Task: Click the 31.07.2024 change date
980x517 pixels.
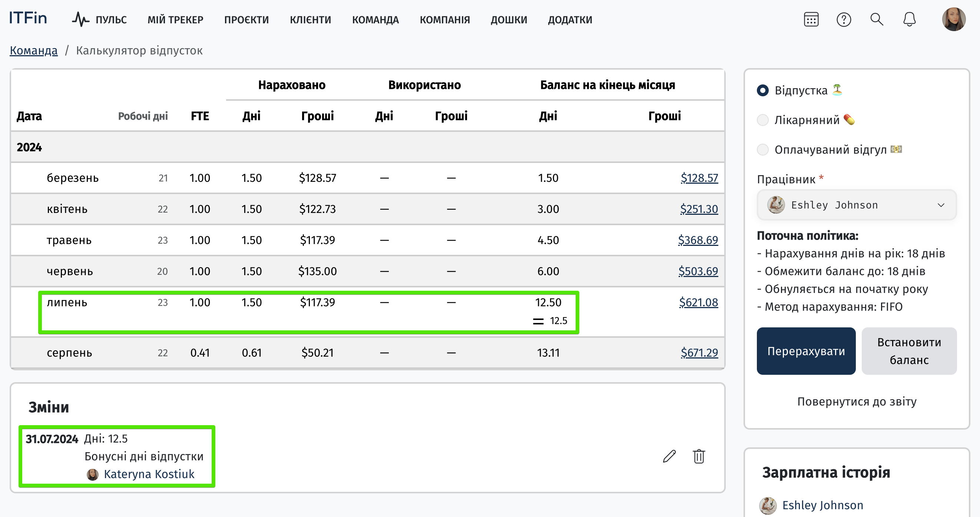Action: tap(52, 439)
